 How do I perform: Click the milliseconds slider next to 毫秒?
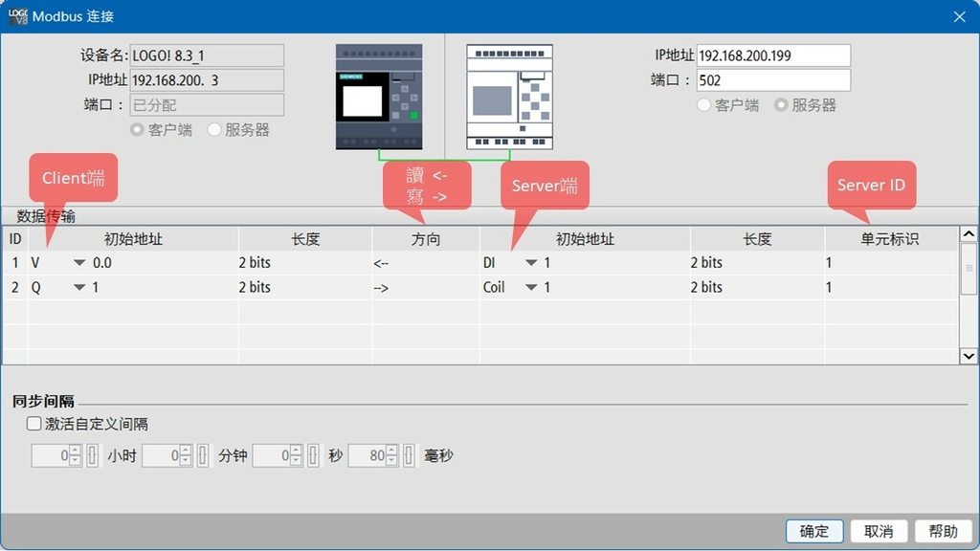click(x=409, y=455)
